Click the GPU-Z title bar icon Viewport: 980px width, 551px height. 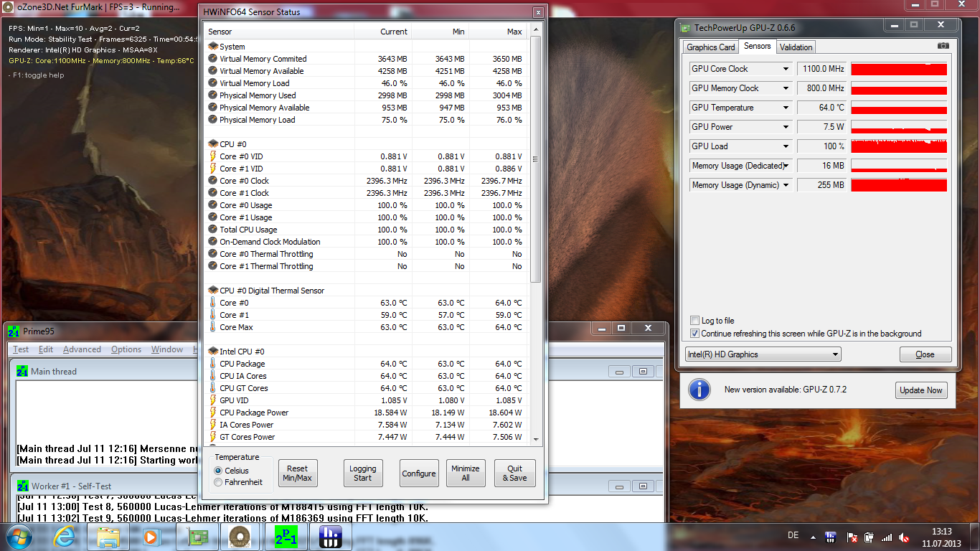684,28
